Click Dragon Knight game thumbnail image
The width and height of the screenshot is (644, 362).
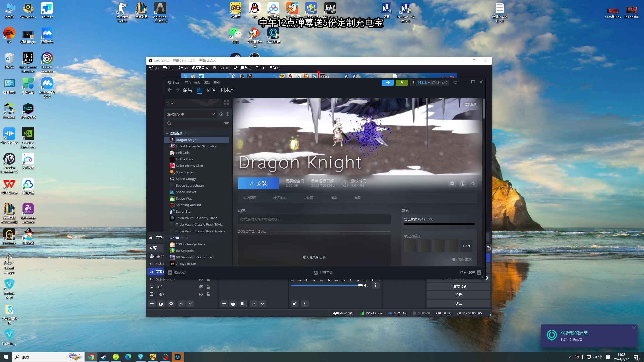(x=171, y=139)
